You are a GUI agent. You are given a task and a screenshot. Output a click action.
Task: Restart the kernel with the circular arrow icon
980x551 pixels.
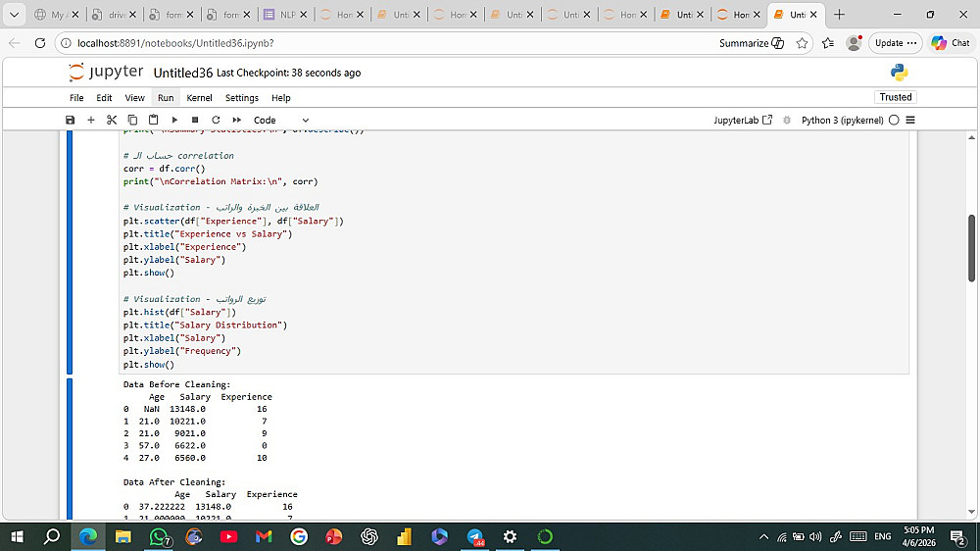tap(216, 120)
